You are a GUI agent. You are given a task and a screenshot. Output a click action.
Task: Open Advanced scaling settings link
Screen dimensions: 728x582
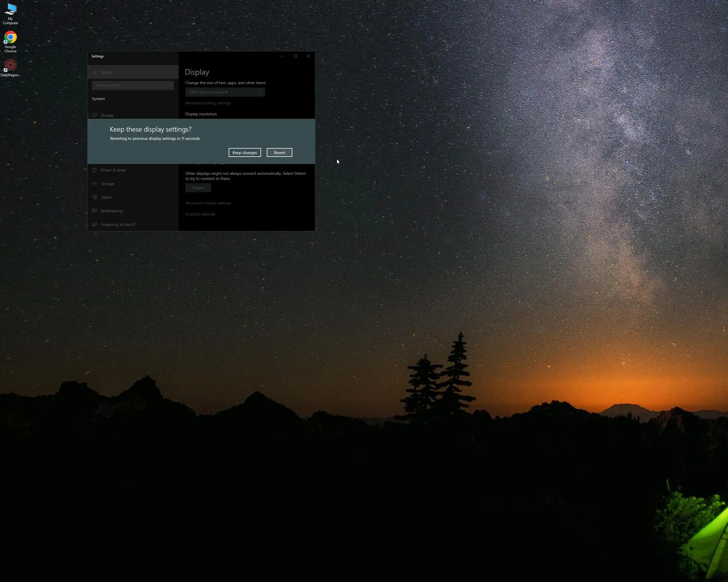coord(208,103)
